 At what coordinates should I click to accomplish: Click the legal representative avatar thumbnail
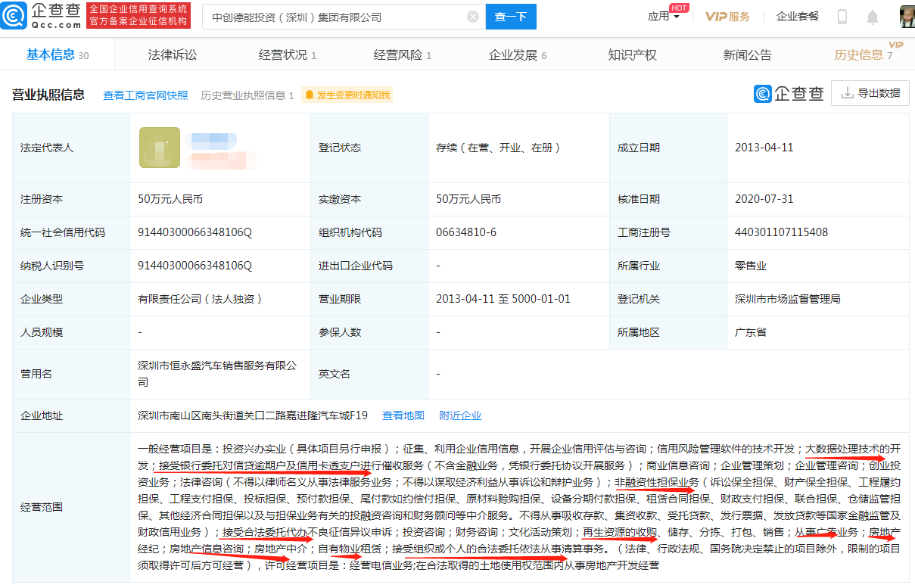point(160,148)
